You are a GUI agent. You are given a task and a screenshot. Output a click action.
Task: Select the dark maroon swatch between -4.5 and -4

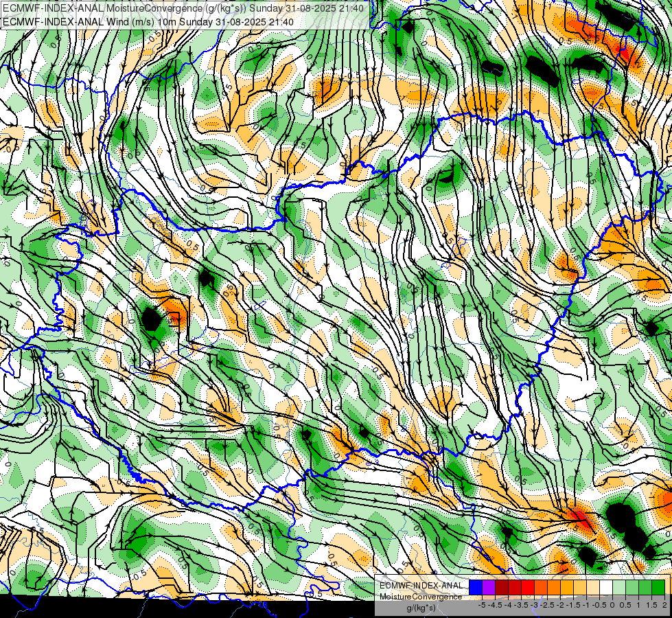[x=502, y=587]
